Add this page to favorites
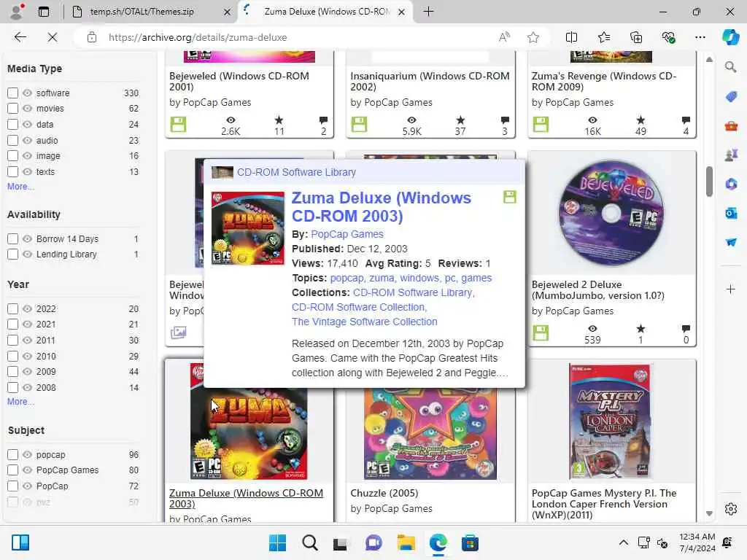The image size is (747, 560). coord(533,37)
